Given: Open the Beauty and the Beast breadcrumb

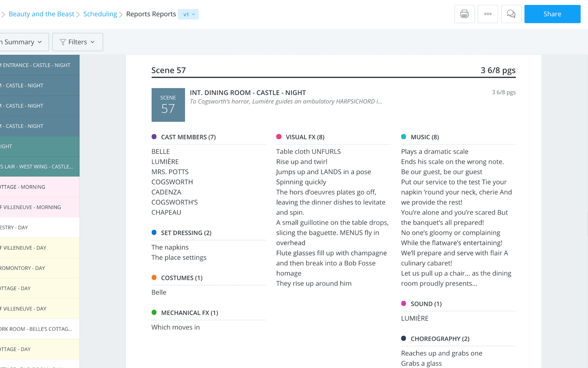Looking at the screenshot, I should [41, 14].
